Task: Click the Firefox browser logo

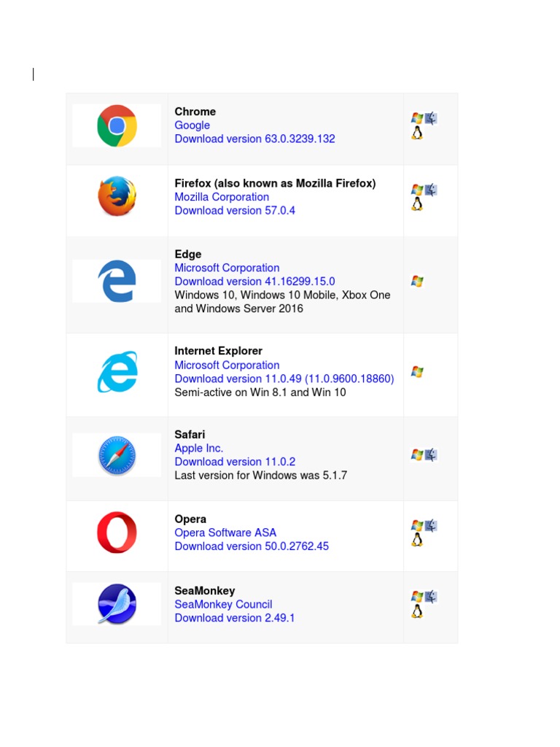Action: [x=117, y=196]
